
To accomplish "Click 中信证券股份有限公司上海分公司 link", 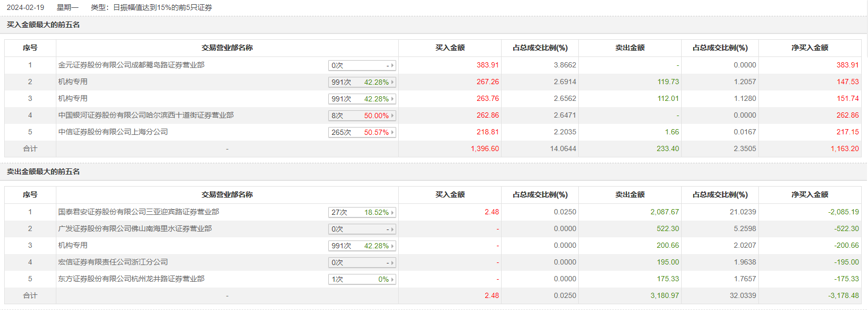I will point(113,132).
